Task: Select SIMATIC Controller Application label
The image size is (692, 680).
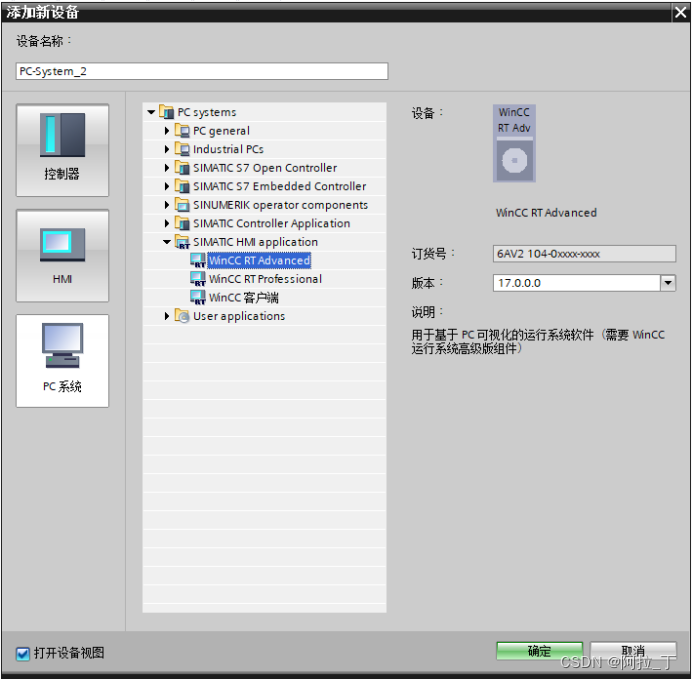Action: 271,223
